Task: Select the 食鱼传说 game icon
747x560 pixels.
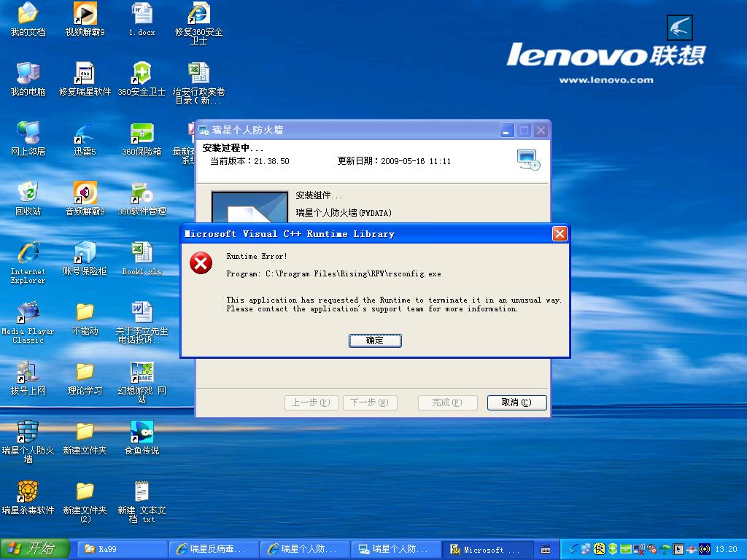Action: click(142, 437)
